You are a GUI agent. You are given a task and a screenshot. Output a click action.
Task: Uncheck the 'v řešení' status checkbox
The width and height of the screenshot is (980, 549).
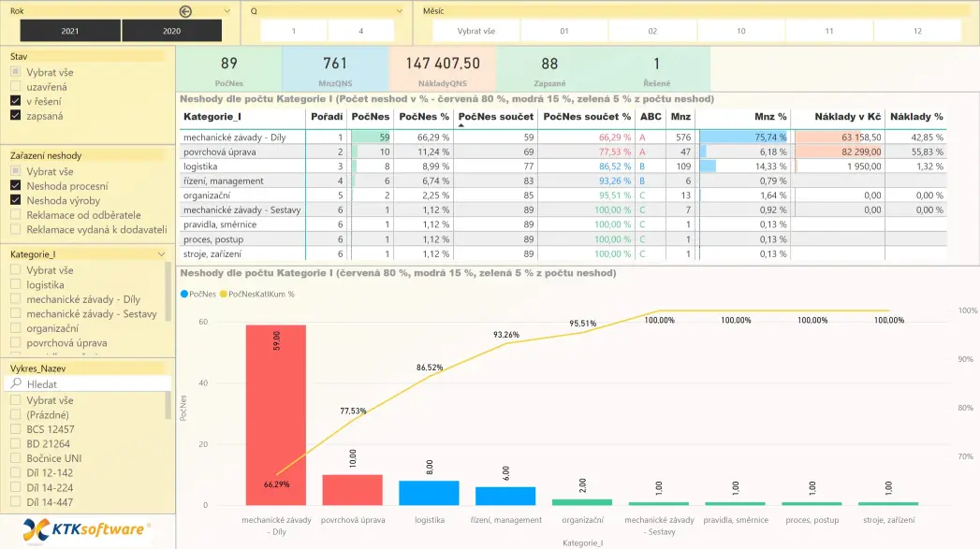pyautogui.click(x=15, y=101)
